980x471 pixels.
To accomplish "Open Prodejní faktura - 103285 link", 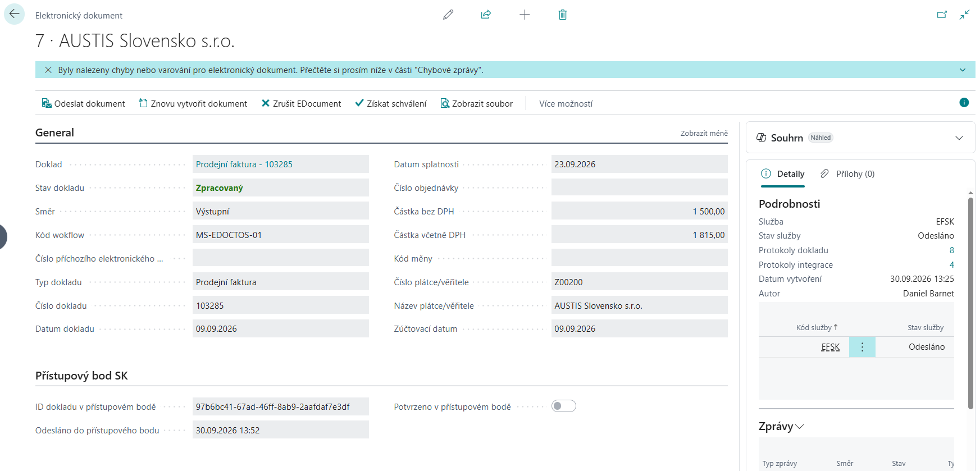I will 244,164.
